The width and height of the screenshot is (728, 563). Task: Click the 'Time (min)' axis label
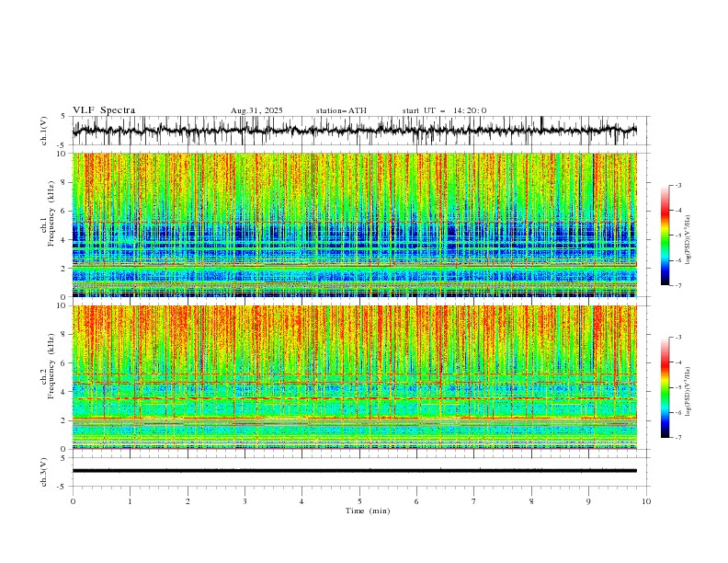point(368,511)
